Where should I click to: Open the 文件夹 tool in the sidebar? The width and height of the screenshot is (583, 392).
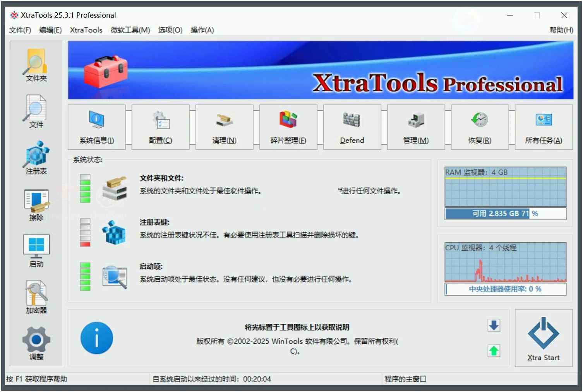click(36, 66)
